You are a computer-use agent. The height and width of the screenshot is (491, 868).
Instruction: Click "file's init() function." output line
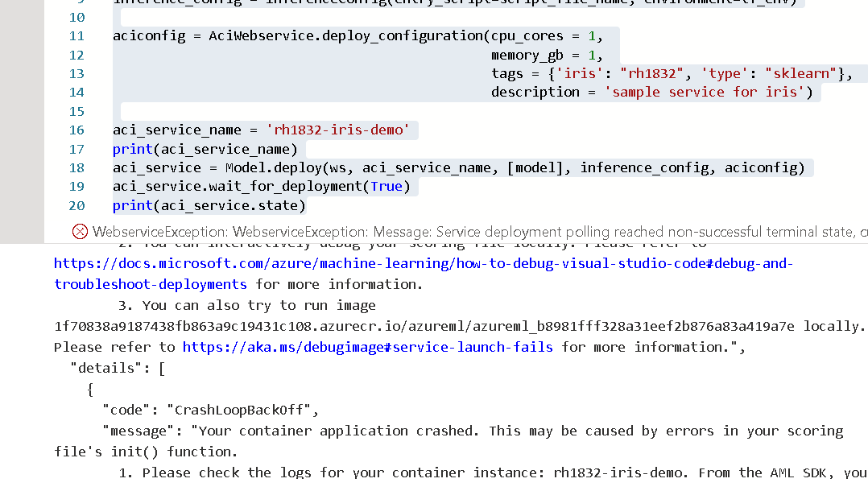146,452
